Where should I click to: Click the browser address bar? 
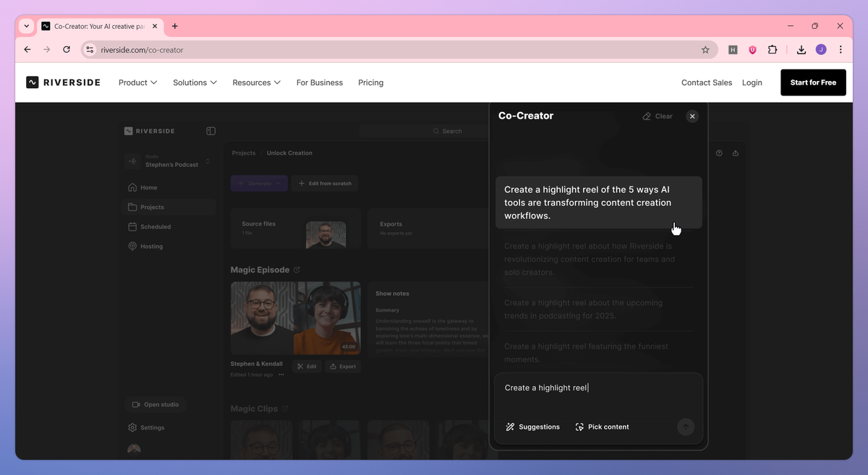[398, 50]
